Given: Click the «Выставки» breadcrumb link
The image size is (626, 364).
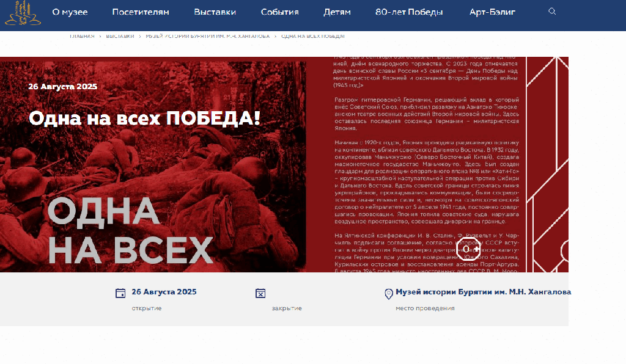Looking at the screenshot, I should 120,37.
